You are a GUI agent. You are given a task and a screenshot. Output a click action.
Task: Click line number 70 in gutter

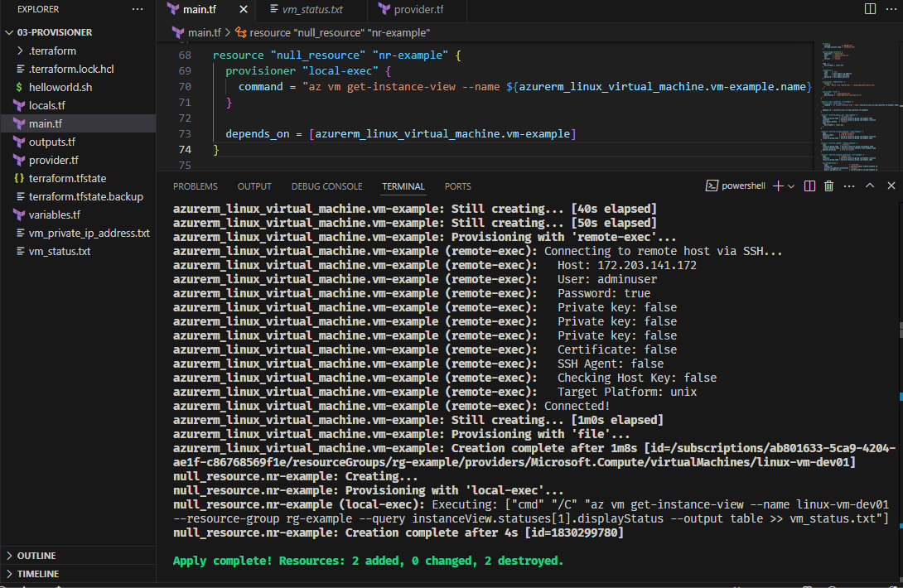pyautogui.click(x=184, y=86)
